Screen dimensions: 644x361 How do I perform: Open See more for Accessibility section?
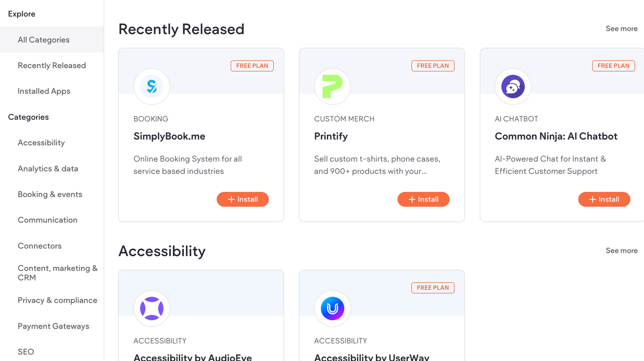click(x=621, y=251)
